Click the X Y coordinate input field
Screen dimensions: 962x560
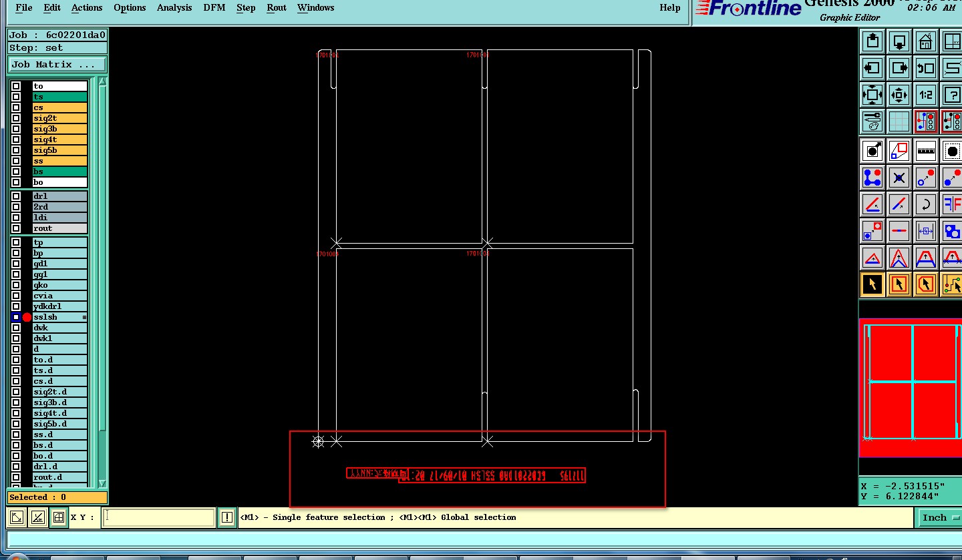(158, 517)
